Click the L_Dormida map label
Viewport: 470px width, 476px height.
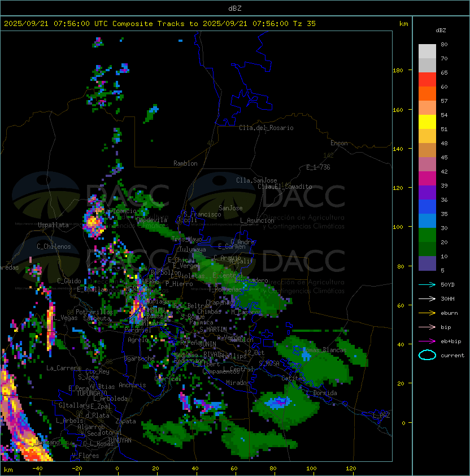(321, 393)
